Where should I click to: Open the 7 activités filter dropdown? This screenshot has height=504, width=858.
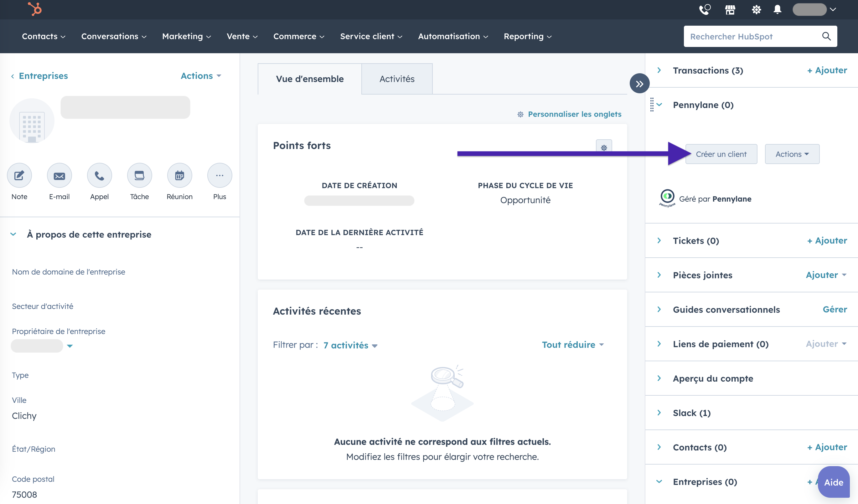(x=350, y=345)
